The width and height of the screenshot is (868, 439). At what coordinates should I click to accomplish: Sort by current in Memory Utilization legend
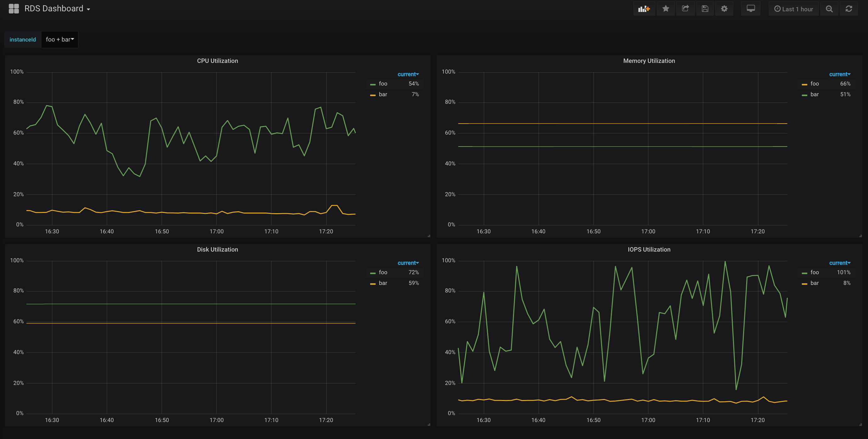tap(839, 74)
